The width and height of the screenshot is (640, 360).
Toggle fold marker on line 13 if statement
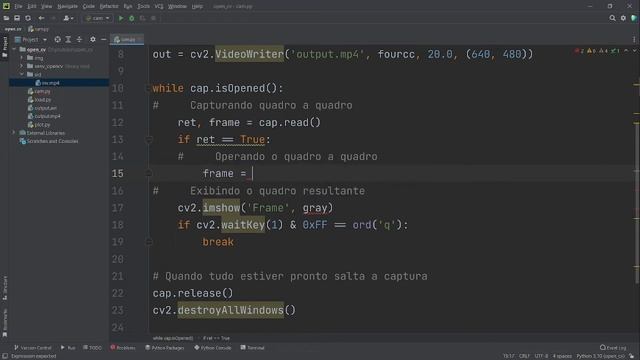click(149, 140)
